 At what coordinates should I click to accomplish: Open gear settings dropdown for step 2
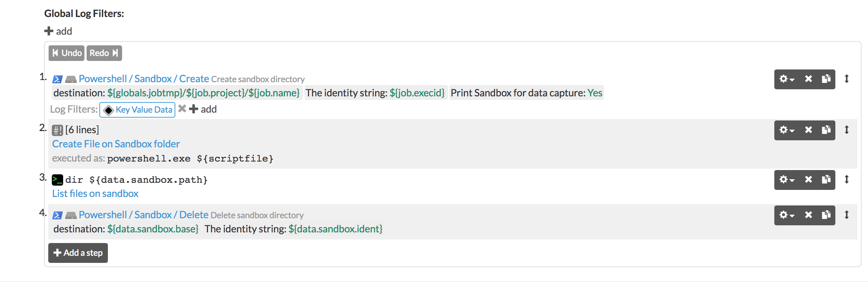pos(787,130)
